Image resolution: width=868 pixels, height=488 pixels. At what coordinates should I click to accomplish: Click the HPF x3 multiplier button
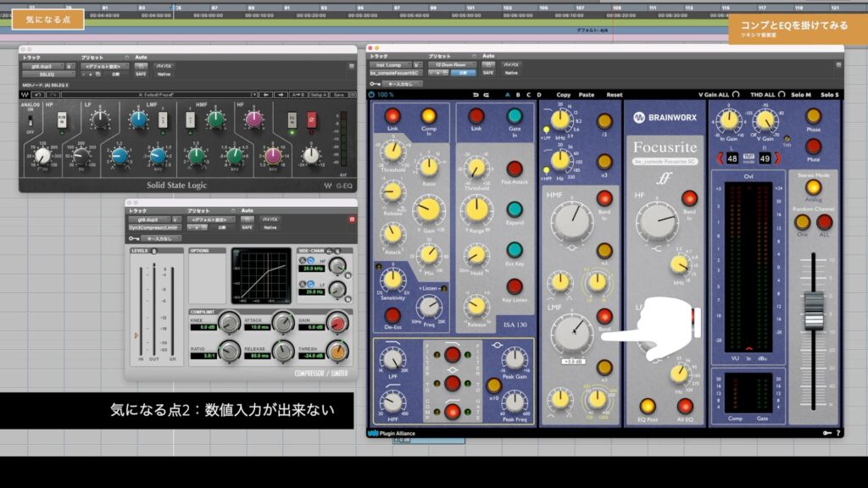point(604,162)
